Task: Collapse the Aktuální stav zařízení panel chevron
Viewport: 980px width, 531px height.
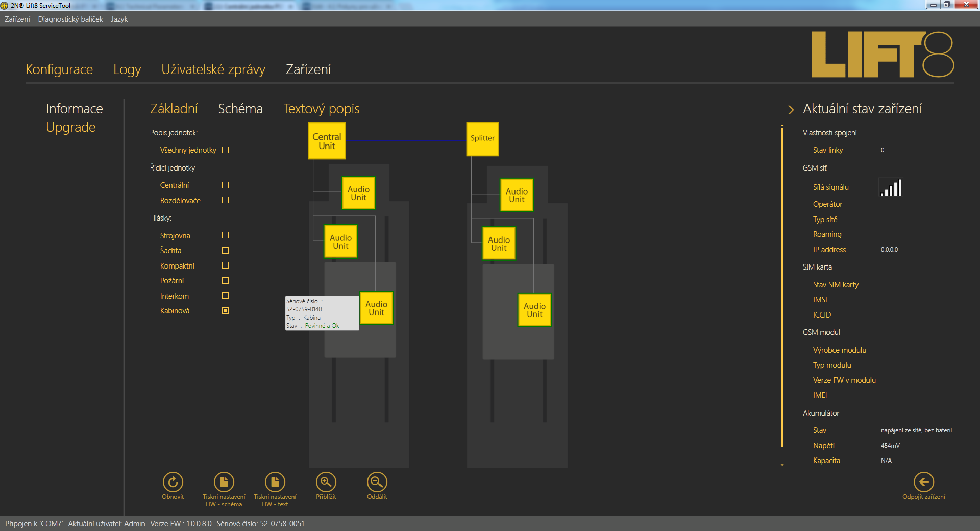Action: [791, 110]
